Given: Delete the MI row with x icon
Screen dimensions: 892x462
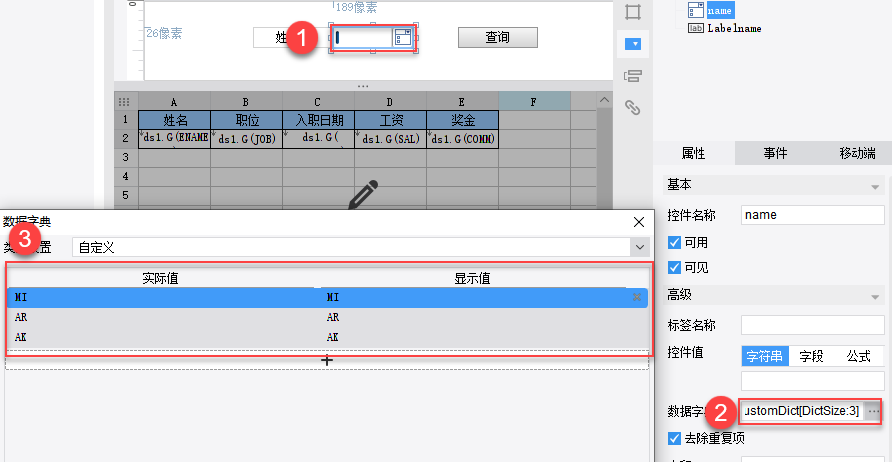Looking at the screenshot, I should point(637,297).
